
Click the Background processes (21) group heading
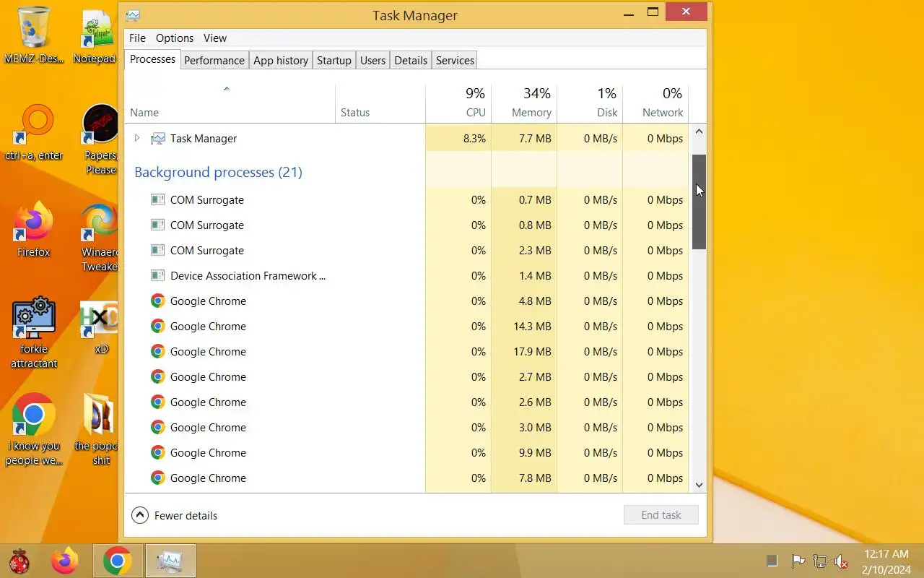pyautogui.click(x=218, y=172)
